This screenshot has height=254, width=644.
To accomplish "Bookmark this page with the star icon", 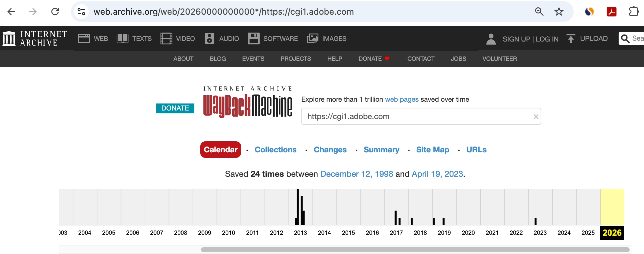I will coord(559,12).
